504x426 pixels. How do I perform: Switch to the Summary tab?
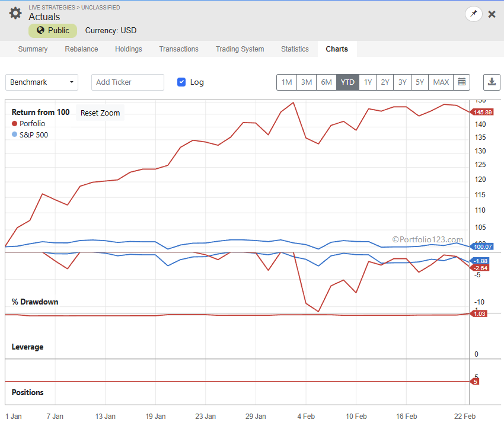(33, 49)
